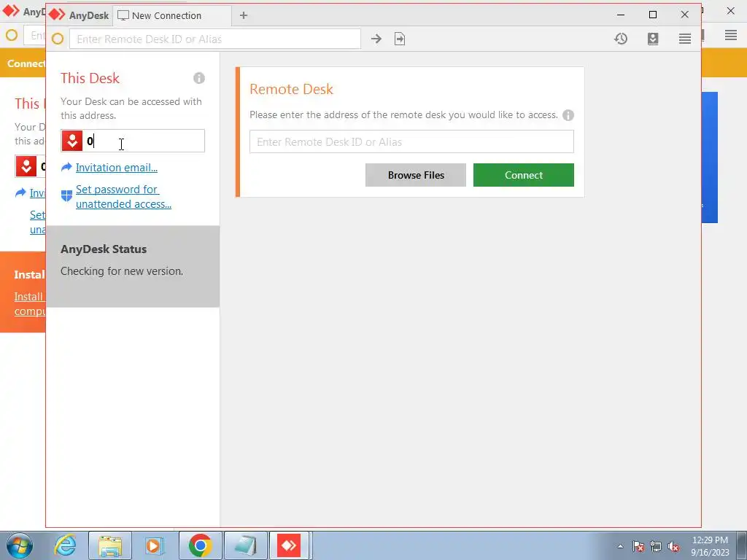Screen dimensions: 747x560
Task: Click the red AnyDesk ID icon
Action: (x=72, y=141)
